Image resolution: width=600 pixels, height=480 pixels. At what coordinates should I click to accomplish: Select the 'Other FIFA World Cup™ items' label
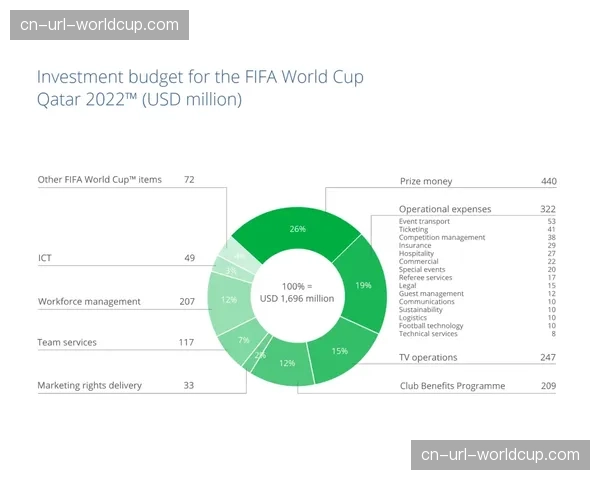tap(99, 180)
